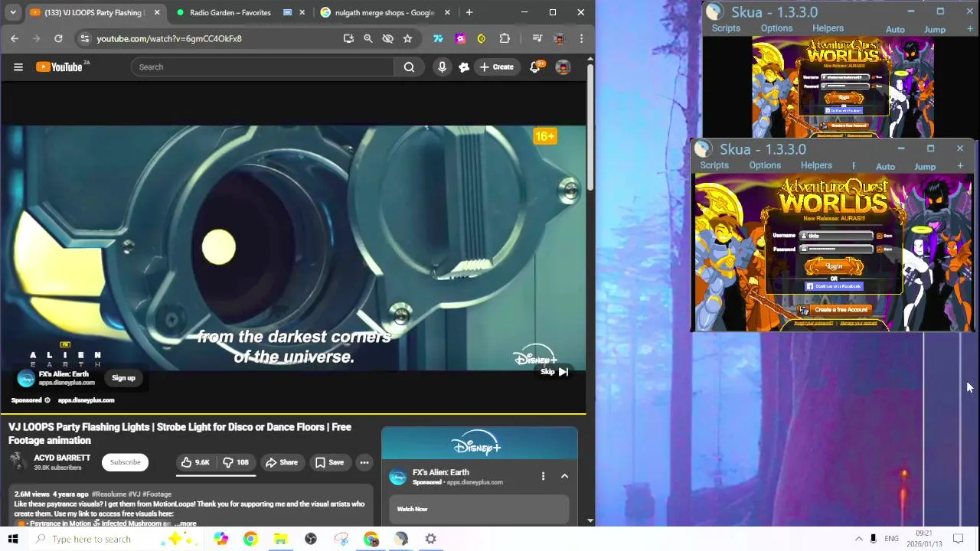Open Options menu in lower Skua window

[765, 165]
